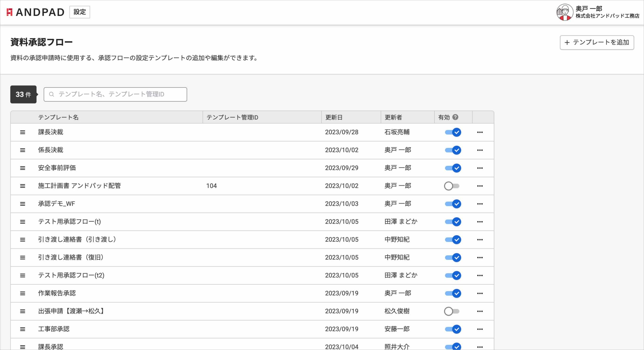
Task: Open more options for 安全事前評価
Action: click(480, 168)
